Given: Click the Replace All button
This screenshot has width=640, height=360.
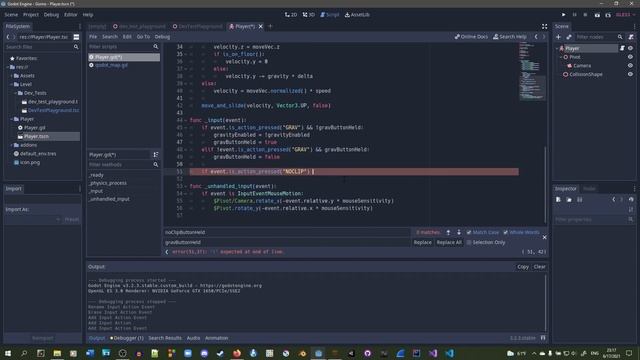Looking at the screenshot, I should 449,242.
